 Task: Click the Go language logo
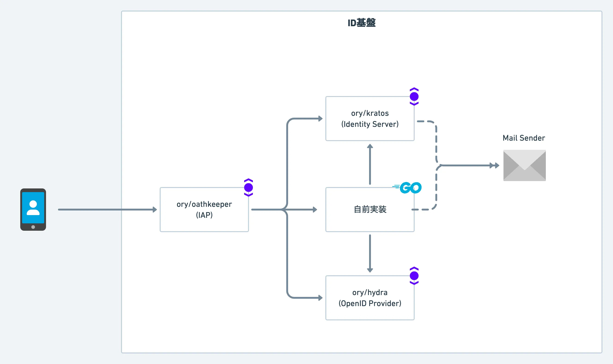pos(407,188)
